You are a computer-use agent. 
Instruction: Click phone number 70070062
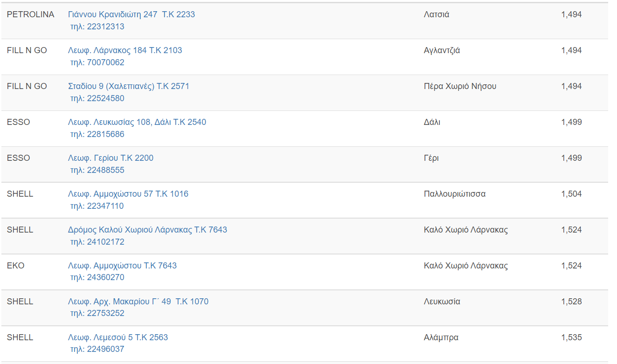(x=106, y=62)
